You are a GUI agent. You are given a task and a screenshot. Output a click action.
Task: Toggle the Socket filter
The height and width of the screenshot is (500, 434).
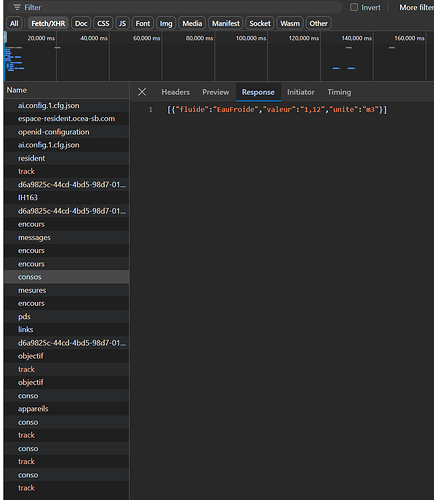tap(260, 23)
